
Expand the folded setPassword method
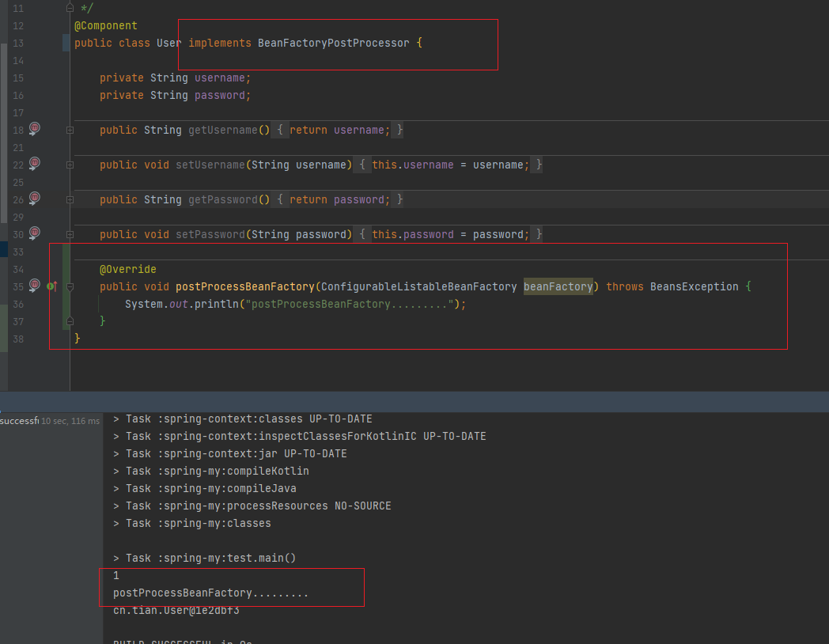[x=70, y=235]
